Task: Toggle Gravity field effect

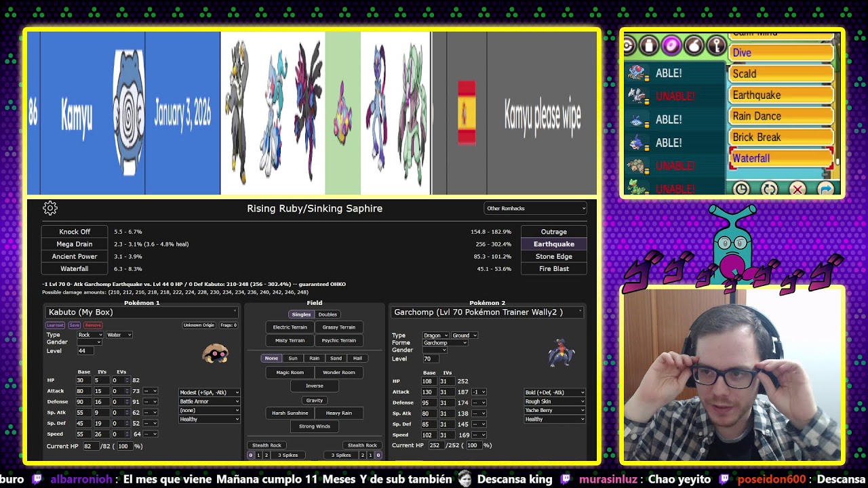Action: [315, 400]
